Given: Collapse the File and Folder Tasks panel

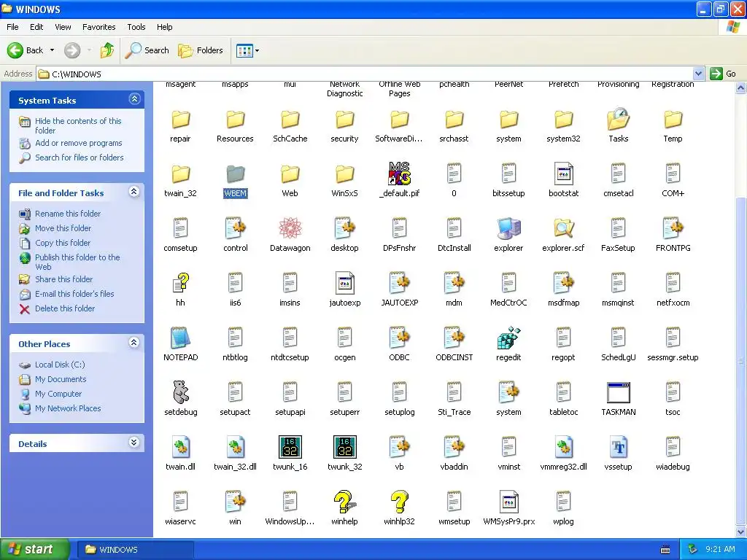Looking at the screenshot, I should [x=134, y=192].
